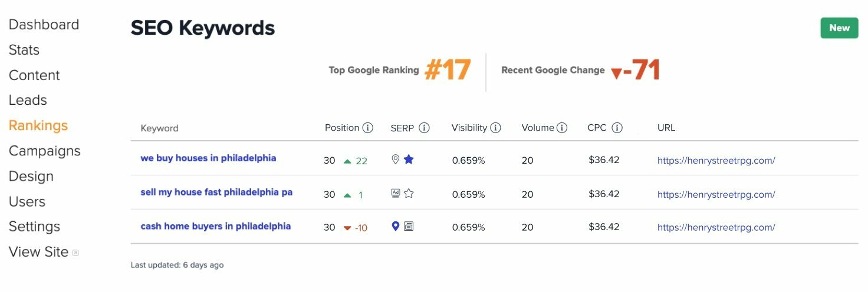
Task: Click filled map pin icon in cash home buyers row
Action: click(x=396, y=226)
